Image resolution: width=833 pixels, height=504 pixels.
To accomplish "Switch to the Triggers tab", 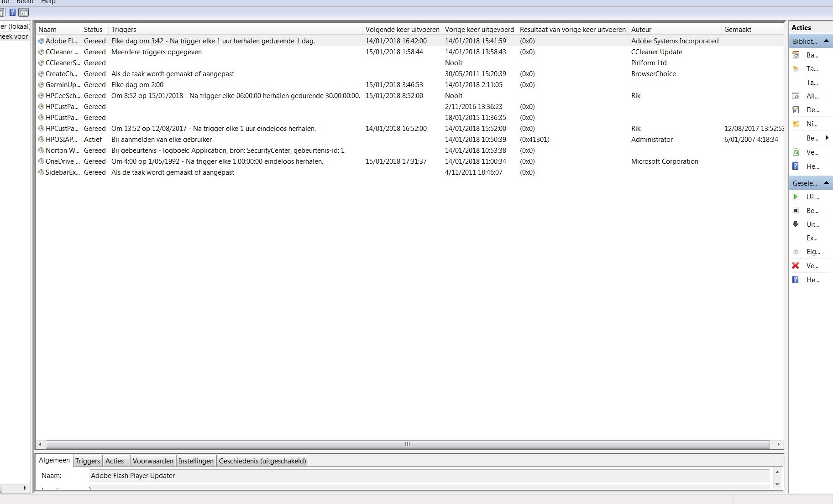I will coord(88,461).
